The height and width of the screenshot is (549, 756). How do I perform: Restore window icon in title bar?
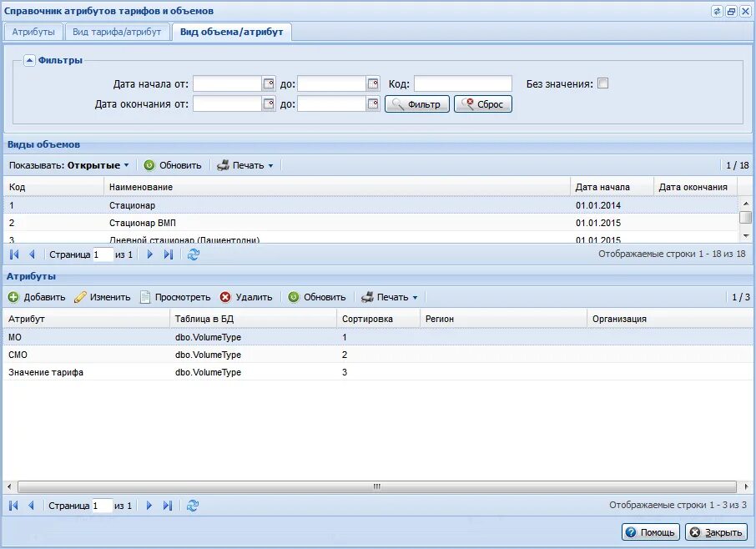732,11
